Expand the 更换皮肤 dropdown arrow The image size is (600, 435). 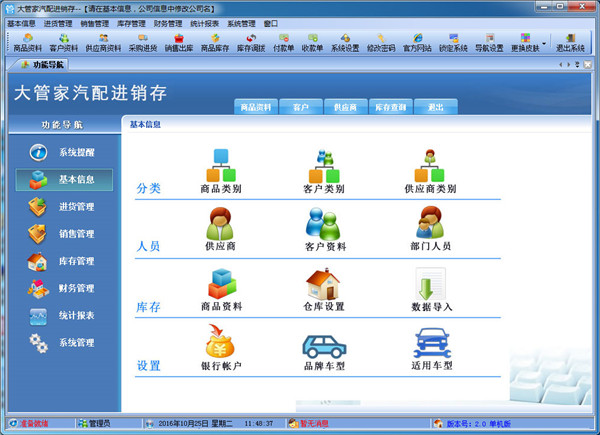[544, 43]
